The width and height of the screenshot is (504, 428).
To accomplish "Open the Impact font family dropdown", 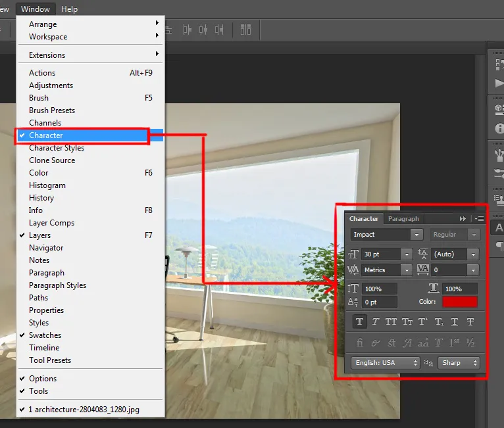I will tap(416, 235).
